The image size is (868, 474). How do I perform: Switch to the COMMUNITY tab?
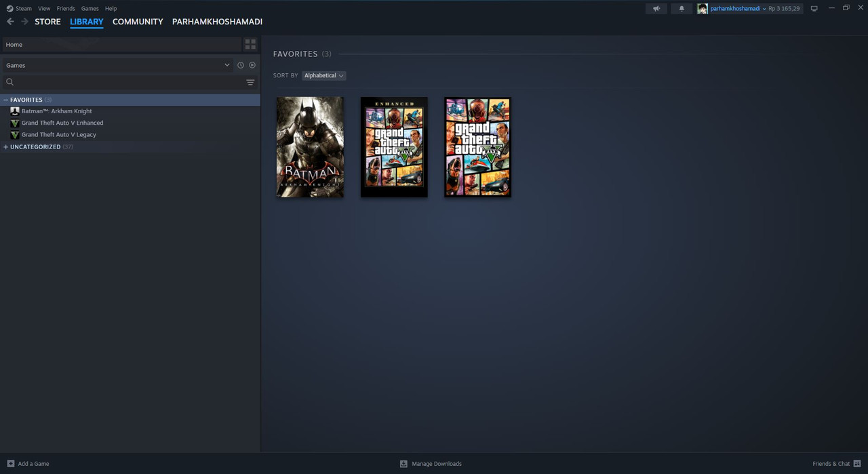point(138,22)
